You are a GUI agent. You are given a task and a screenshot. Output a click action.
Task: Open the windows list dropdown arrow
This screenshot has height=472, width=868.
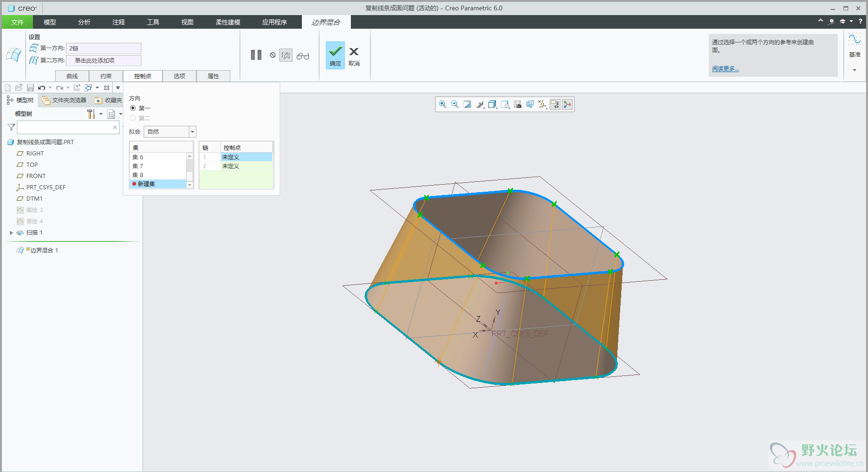point(97,88)
